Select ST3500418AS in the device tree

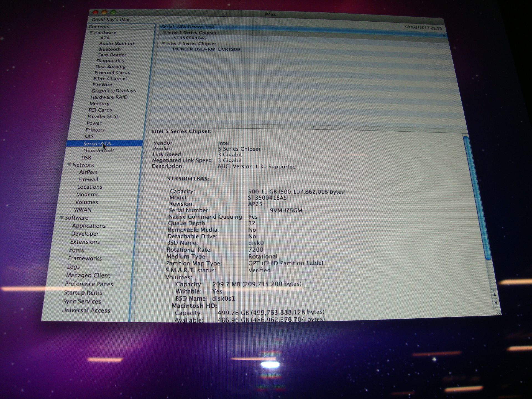click(x=190, y=38)
